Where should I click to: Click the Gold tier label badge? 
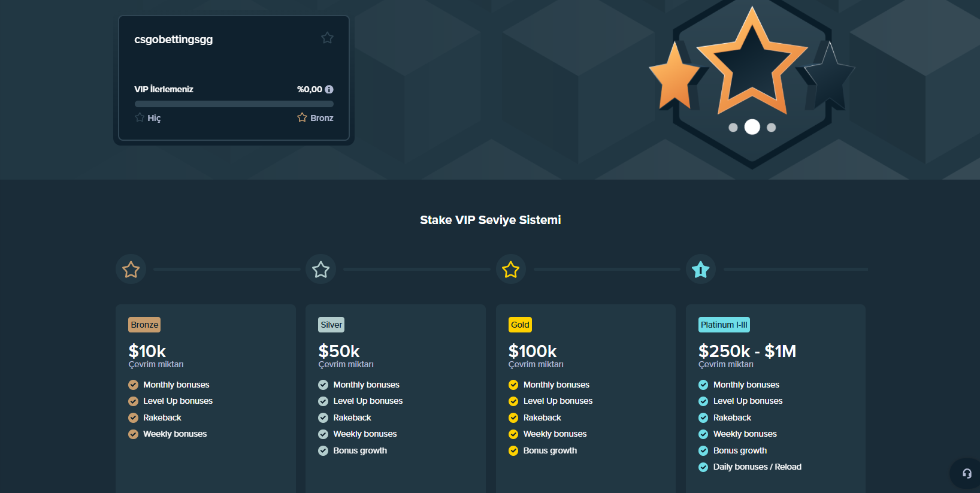(520, 325)
